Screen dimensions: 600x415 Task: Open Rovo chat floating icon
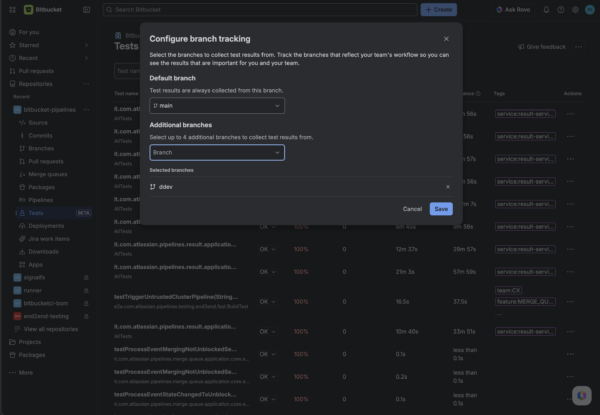pos(582,395)
